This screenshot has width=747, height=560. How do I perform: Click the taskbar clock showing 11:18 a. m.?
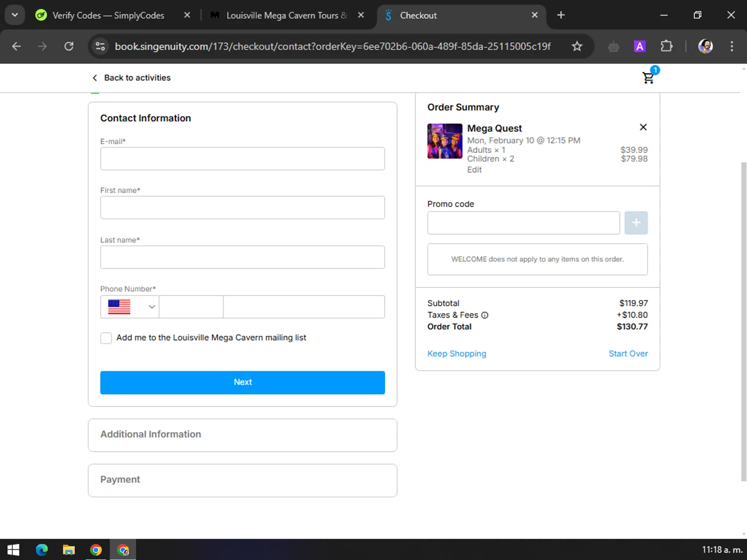[x=722, y=550]
